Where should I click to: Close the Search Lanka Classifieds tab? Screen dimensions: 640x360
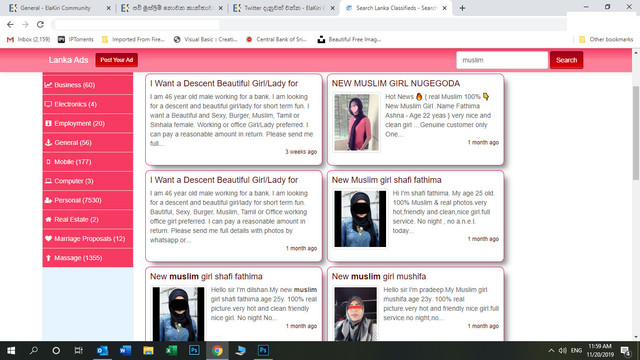click(x=444, y=8)
